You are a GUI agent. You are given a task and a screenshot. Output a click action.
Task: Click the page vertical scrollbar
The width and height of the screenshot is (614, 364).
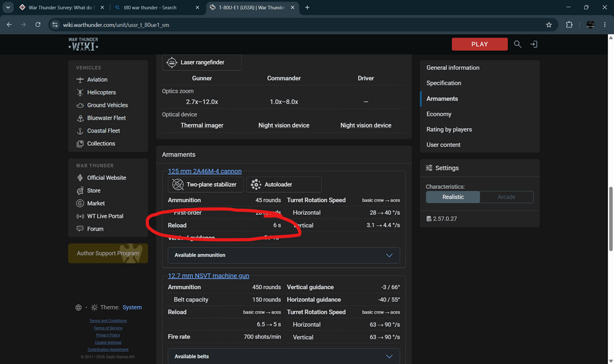coord(610,219)
